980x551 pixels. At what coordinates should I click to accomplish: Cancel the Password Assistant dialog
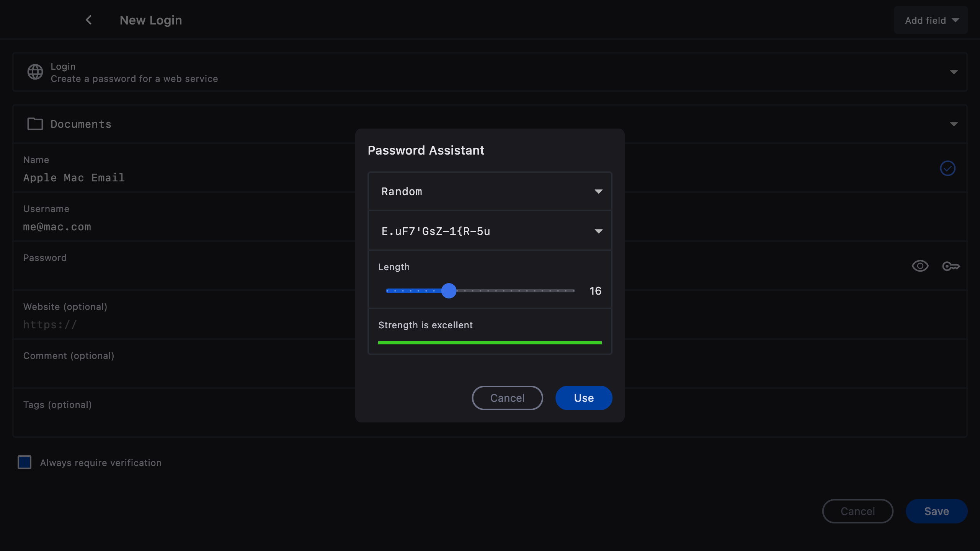coord(507,398)
